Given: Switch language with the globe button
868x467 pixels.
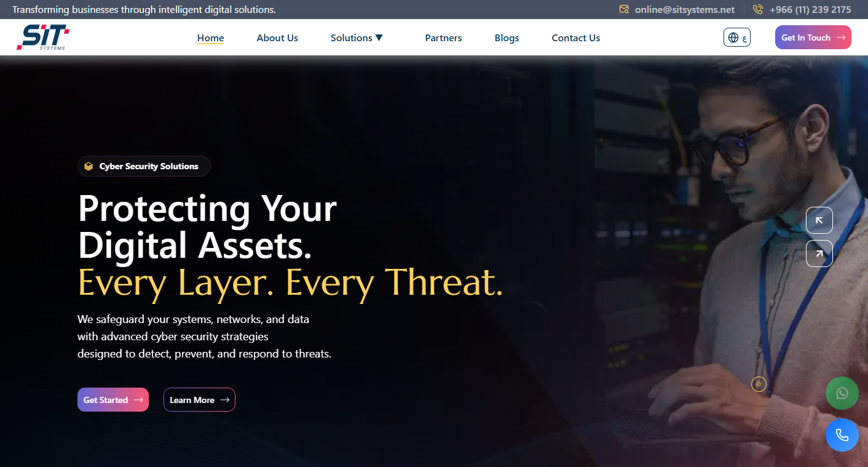Looking at the screenshot, I should (737, 38).
